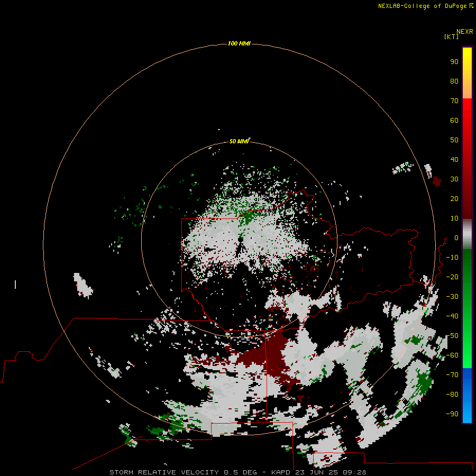Image resolution: width=476 pixels, height=476 pixels.
Task: Click the 10 value on the velocity scale
Action: point(454,218)
